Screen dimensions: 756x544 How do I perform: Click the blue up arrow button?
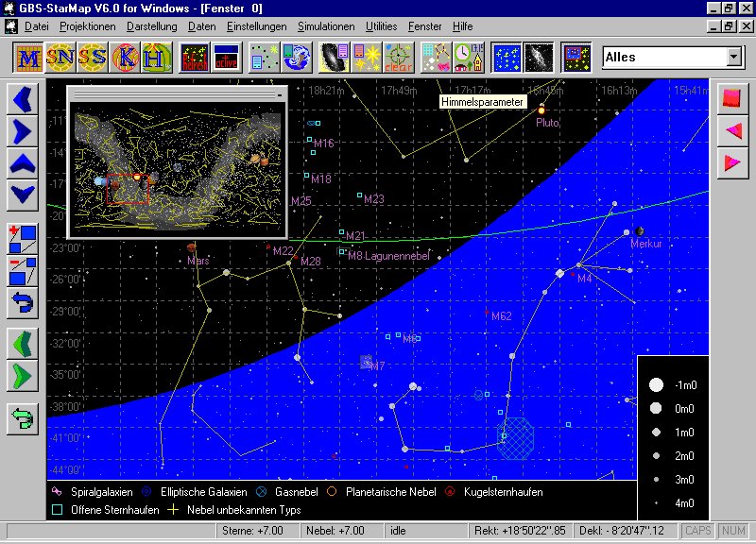tap(23, 163)
